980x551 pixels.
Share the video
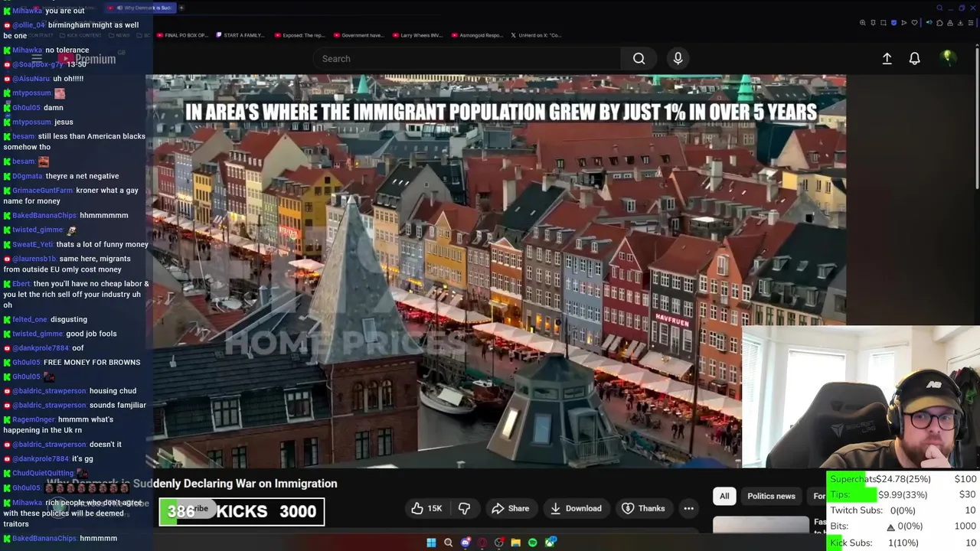511,508
